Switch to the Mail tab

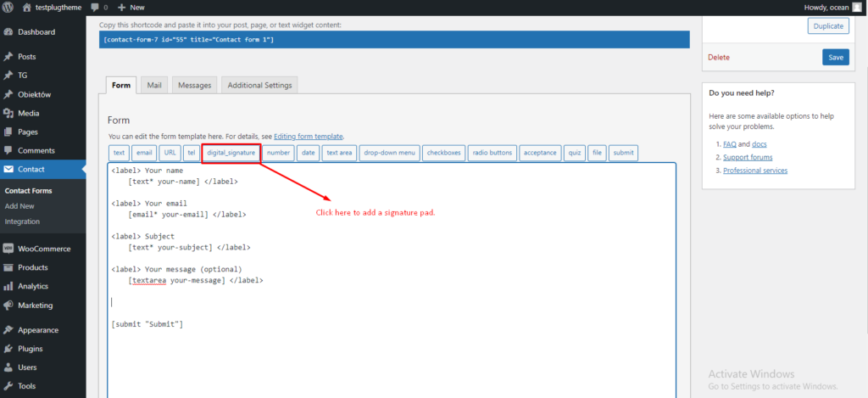tap(154, 86)
